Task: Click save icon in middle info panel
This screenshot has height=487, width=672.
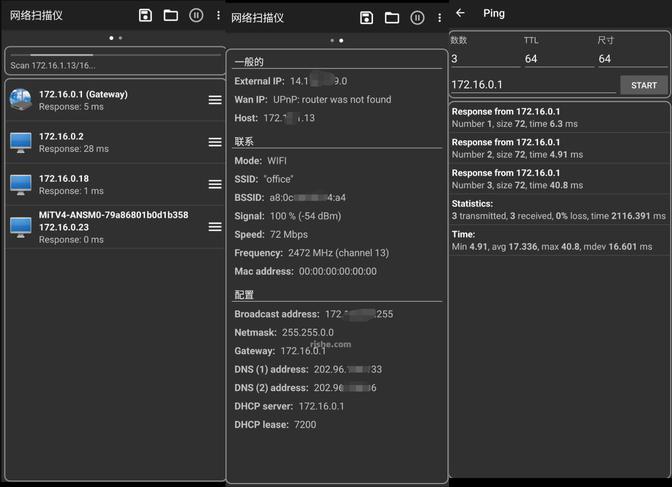Action: pyautogui.click(x=367, y=17)
